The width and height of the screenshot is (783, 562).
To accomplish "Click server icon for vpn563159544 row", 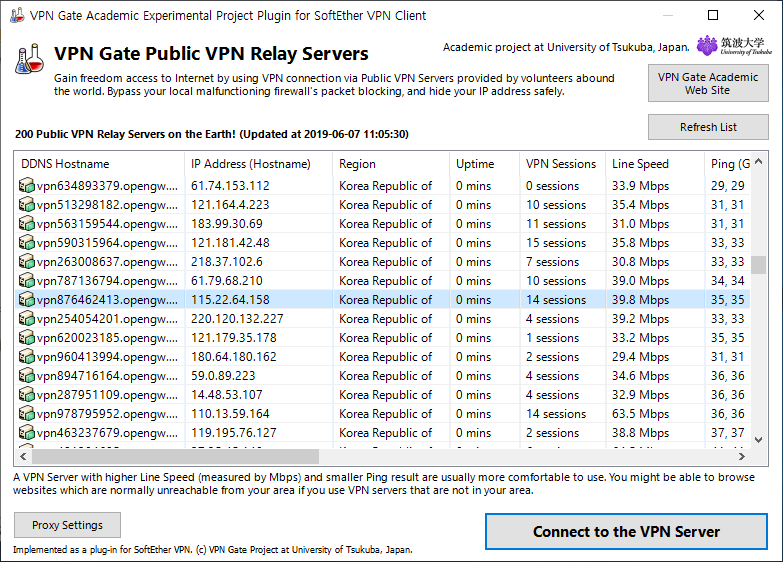I will (x=26, y=224).
